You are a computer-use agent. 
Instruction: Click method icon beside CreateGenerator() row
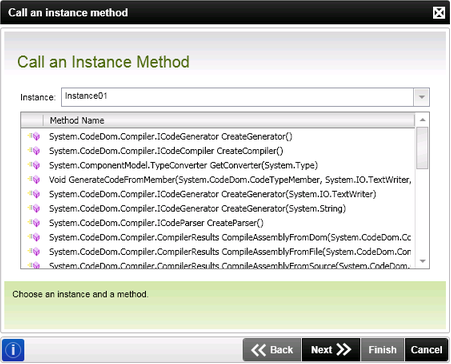[34, 136]
